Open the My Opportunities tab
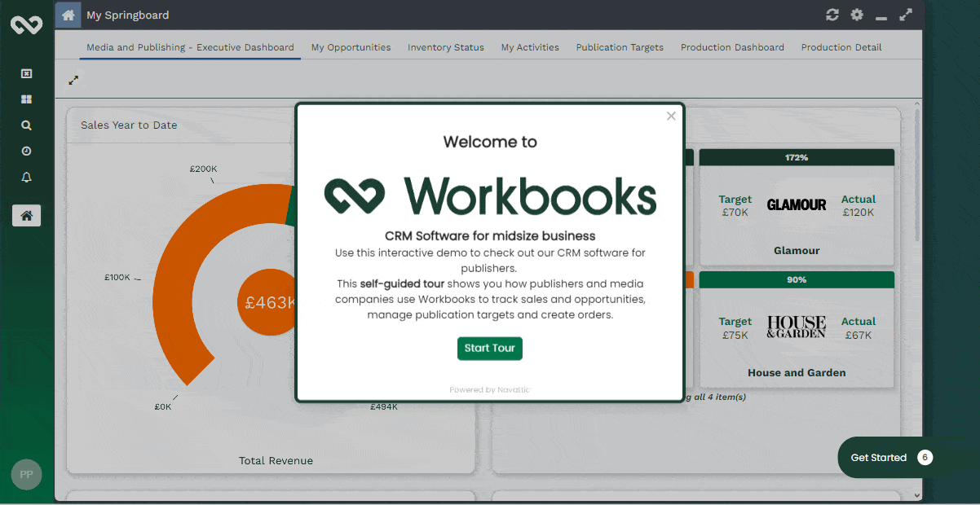 click(351, 47)
